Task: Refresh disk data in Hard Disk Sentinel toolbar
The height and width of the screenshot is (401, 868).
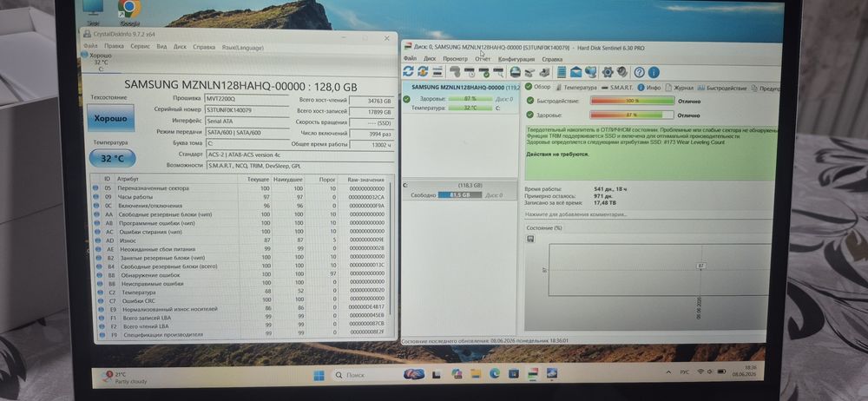Action: (x=408, y=71)
